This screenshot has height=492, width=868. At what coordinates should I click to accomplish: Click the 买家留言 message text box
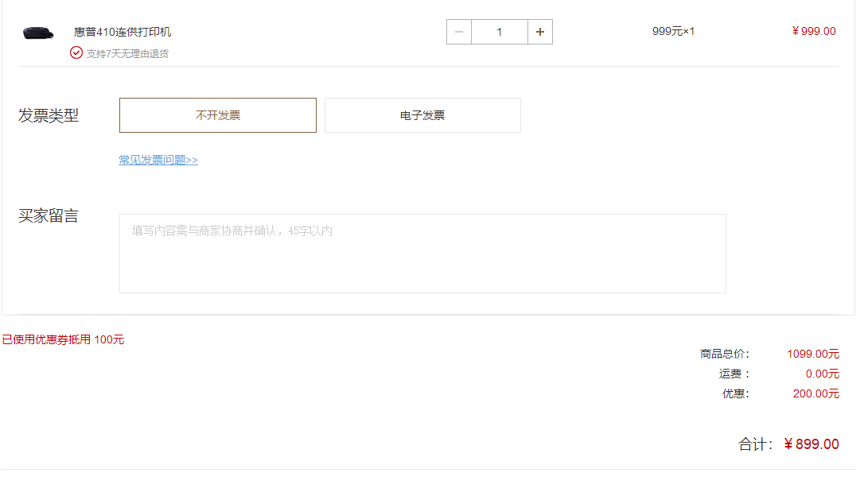point(422,254)
